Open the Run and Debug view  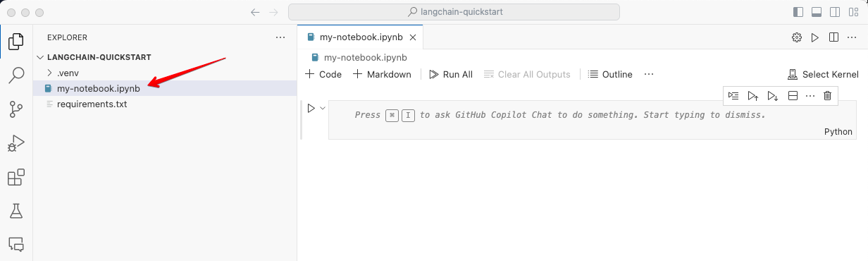click(x=16, y=143)
